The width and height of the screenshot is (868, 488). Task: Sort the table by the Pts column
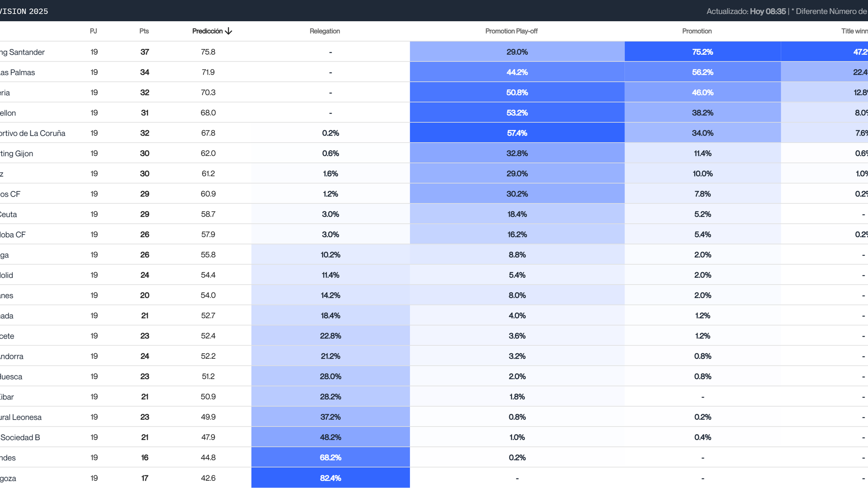(144, 31)
